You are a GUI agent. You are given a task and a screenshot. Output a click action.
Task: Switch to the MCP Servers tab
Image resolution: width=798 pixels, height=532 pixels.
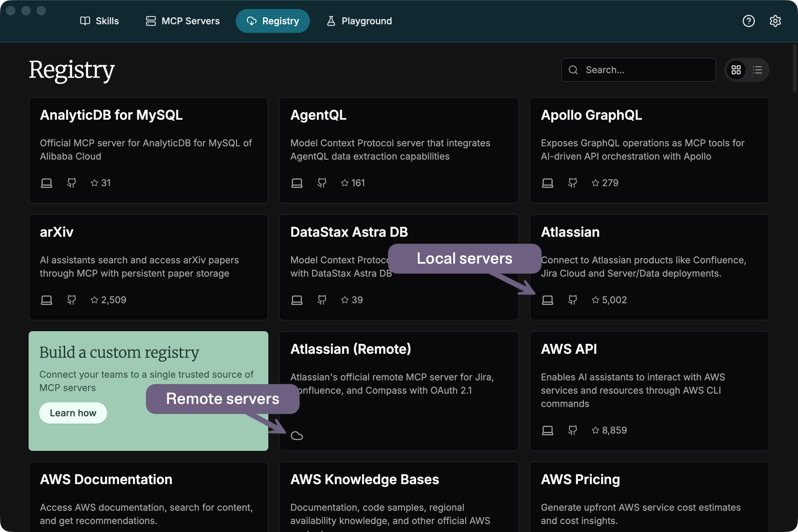183,21
